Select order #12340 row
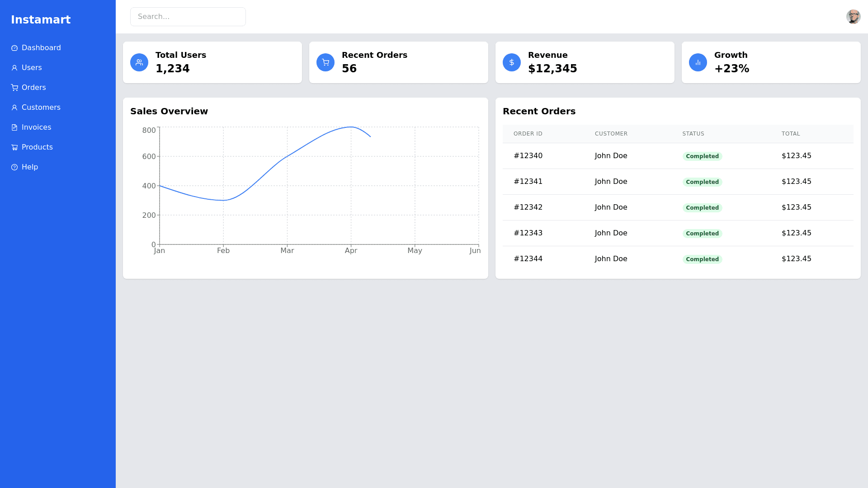868x488 pixels. (528, 156)
